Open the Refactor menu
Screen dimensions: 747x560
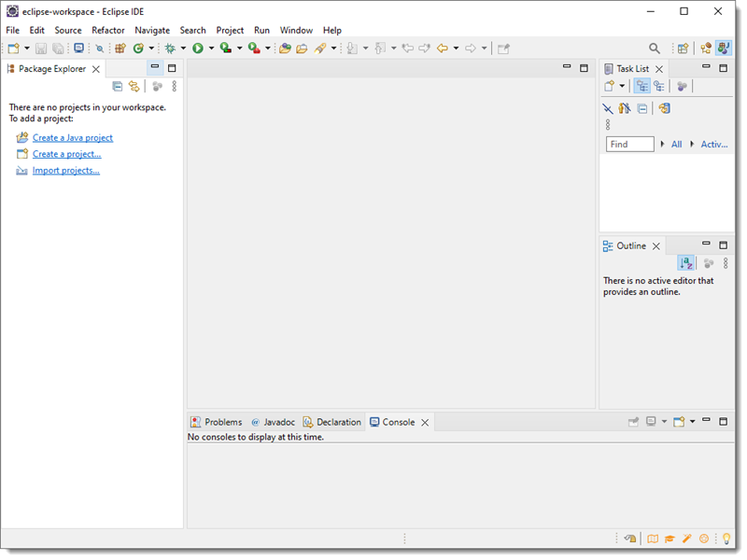[x=108, y=30]
